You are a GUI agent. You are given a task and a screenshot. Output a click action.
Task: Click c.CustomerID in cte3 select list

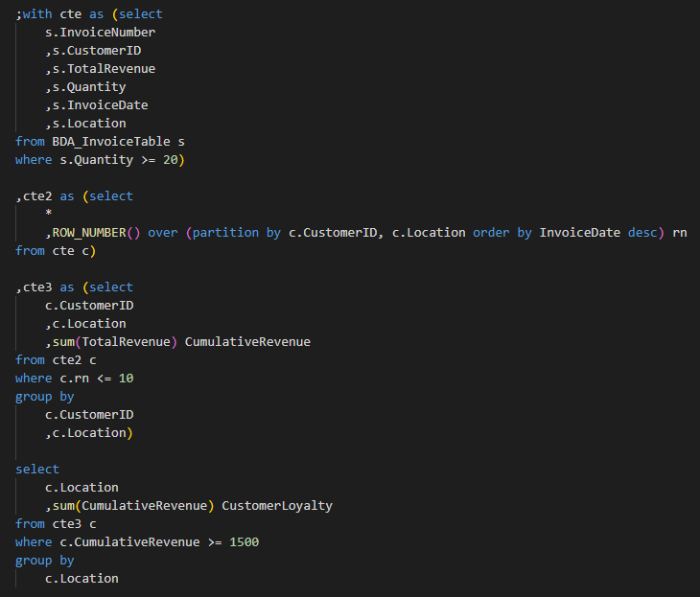coord(89,306)
